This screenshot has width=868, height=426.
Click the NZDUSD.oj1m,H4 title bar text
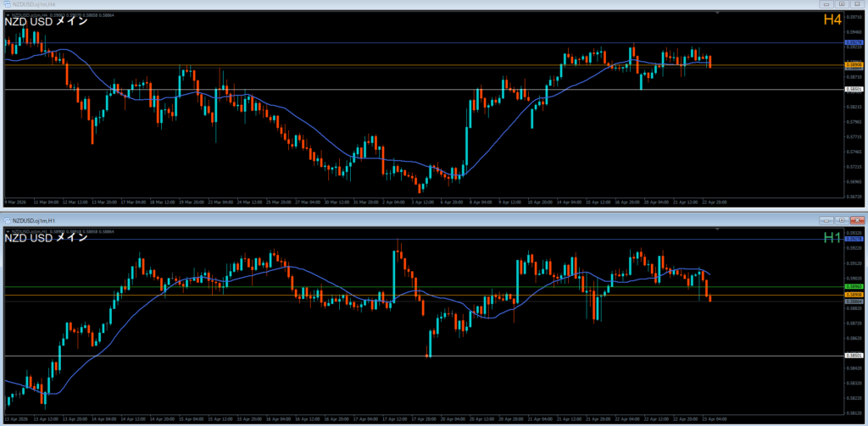pyautogui.click(x=34, y=4)
